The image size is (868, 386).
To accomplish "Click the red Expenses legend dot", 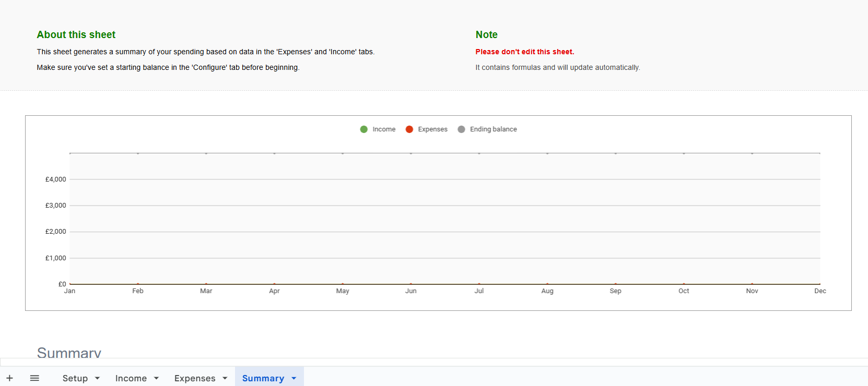I will 409,129.
